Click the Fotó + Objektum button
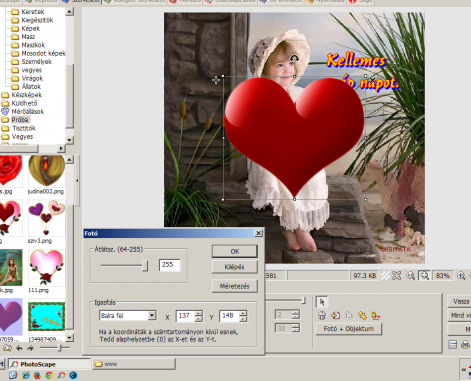The height and width of the screenshot is (381, 471). point(349,329)
